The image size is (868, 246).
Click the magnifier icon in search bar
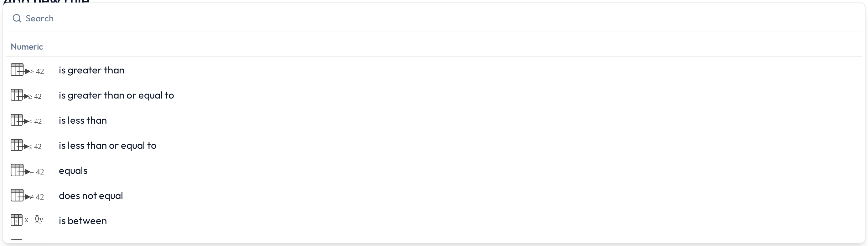pos(17,18)
